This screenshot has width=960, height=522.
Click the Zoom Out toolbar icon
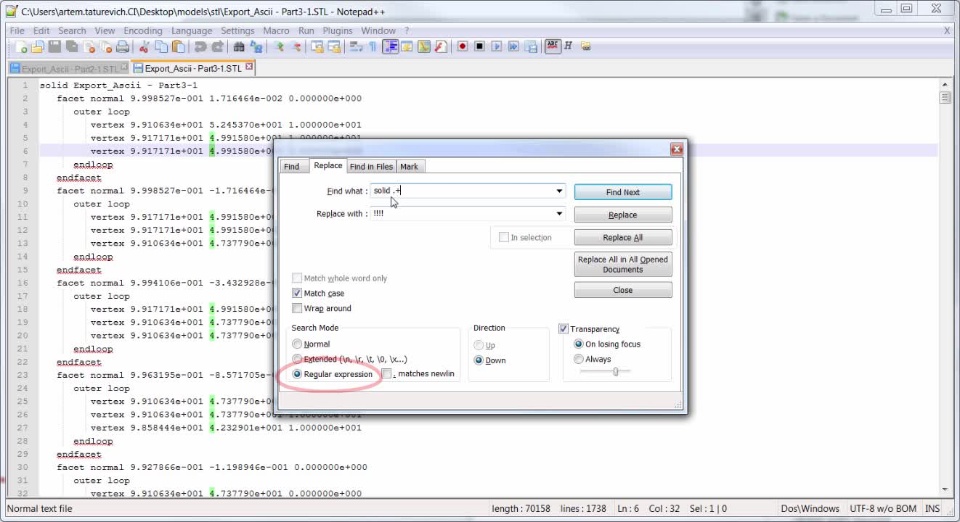click(296, 47)
